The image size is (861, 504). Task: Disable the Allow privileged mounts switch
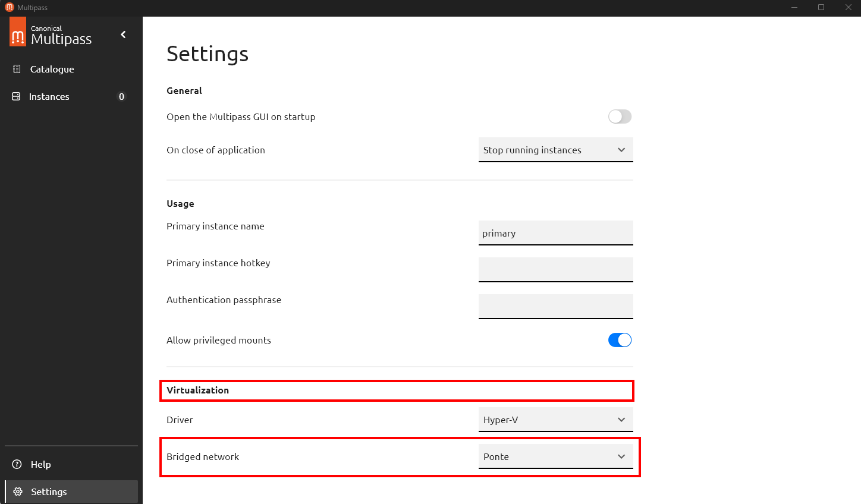click(x=620, y=340)
